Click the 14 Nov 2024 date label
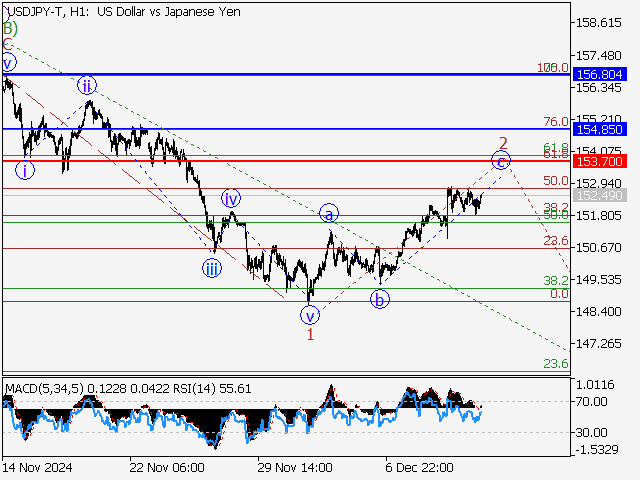Screen dimensions: 640x480 point(36,467)
